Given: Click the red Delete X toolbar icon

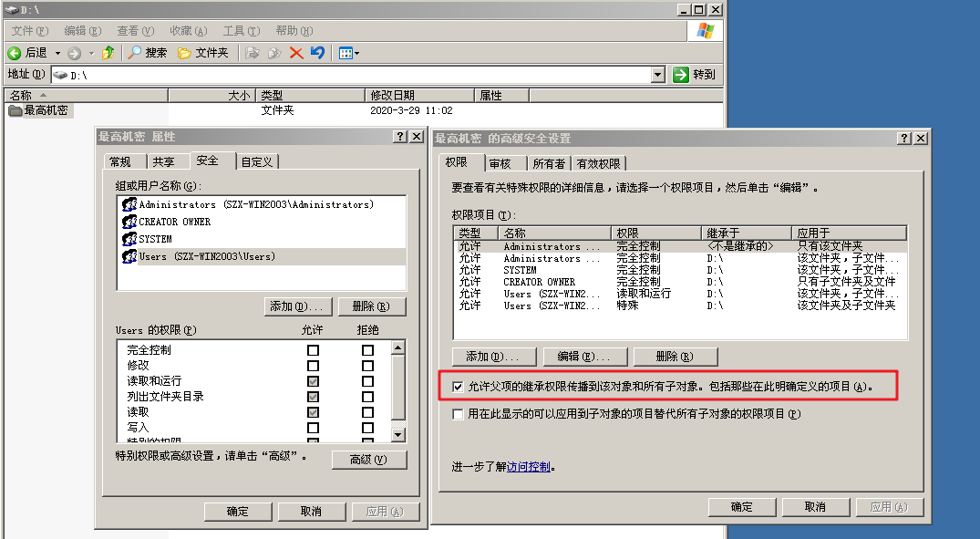Looking at the screenshot, I should click(x=296, y=53).
